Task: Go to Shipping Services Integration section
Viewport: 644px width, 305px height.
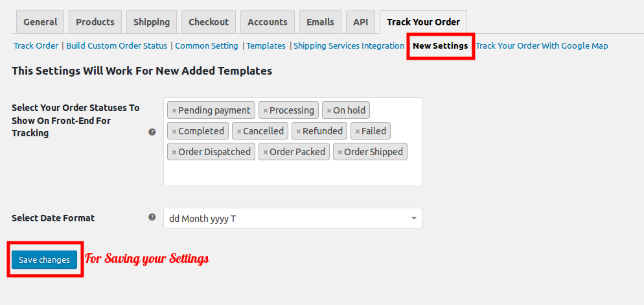Action: click(x=349, y=45)
